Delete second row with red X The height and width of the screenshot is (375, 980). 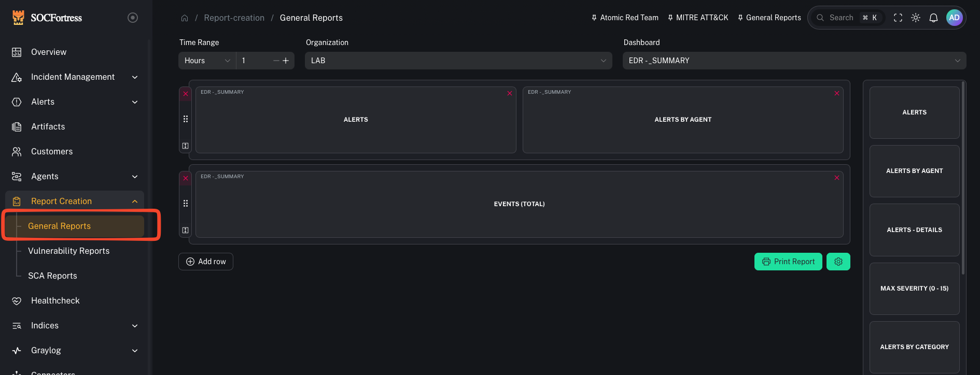(186, 178)
